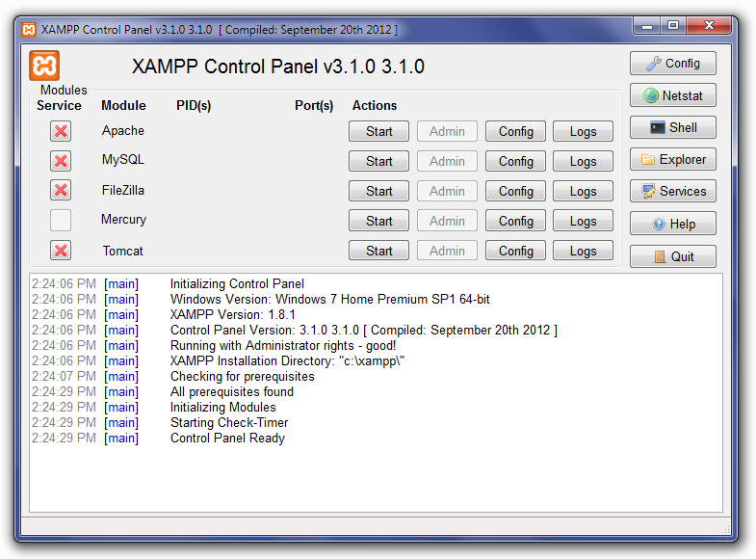Click the PID(s) column header
This screenshot has width=756, height=559.
click(194, 106)
